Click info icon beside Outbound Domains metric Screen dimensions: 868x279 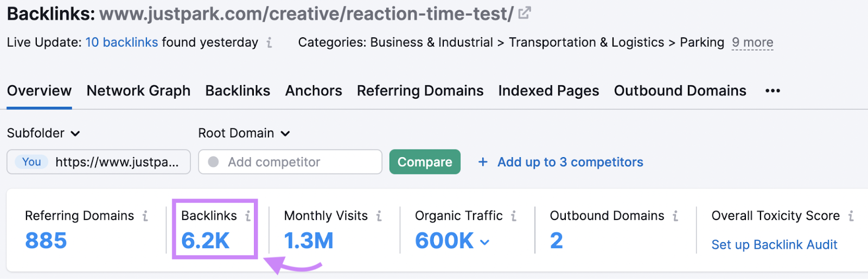675,216
